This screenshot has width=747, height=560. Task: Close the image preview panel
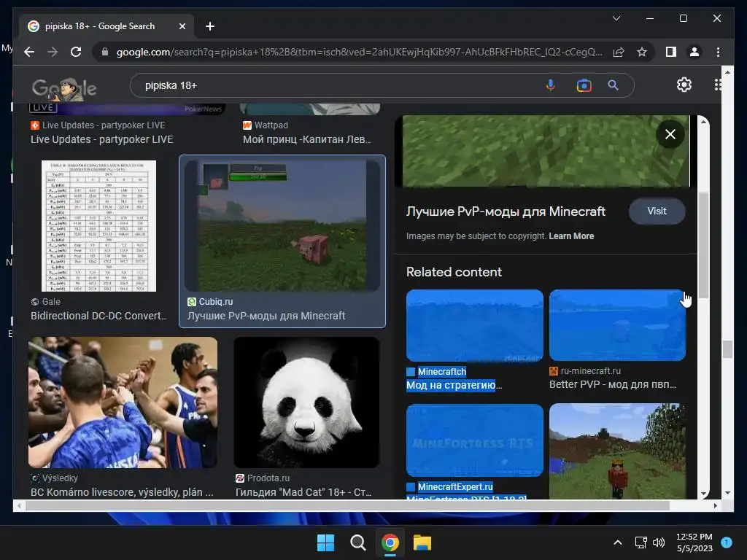click(x=670, y=134)
